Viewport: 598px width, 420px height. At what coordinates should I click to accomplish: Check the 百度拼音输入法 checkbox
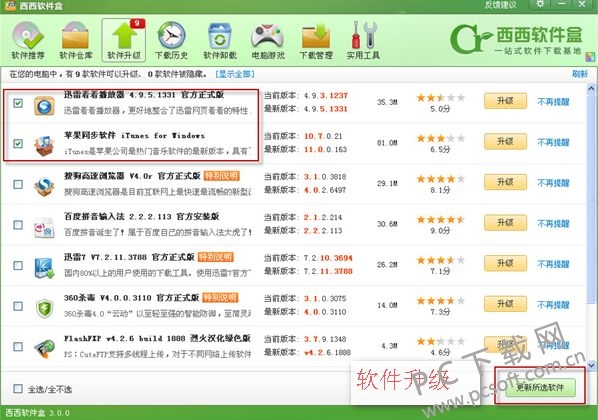(18, 225)
